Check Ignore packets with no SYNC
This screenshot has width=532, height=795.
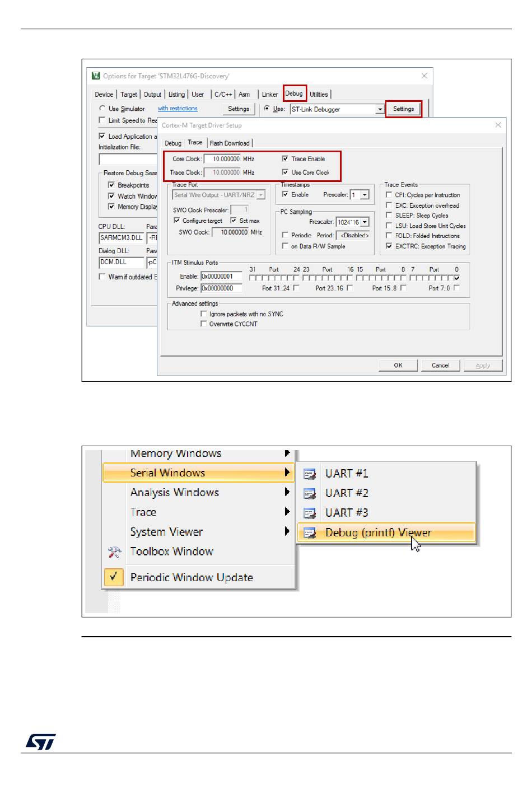204,314
